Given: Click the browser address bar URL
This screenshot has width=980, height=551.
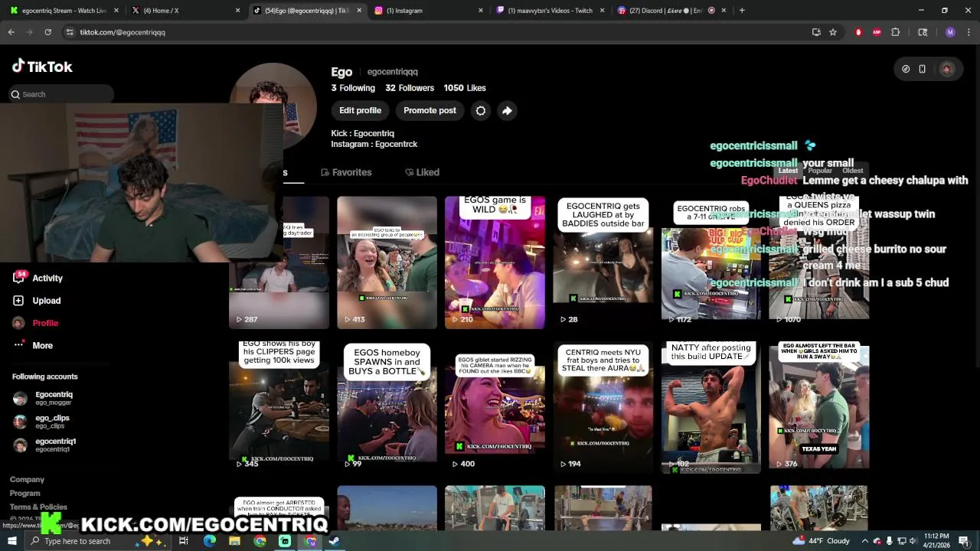Looking at the screenshot, I should point(122,32).
